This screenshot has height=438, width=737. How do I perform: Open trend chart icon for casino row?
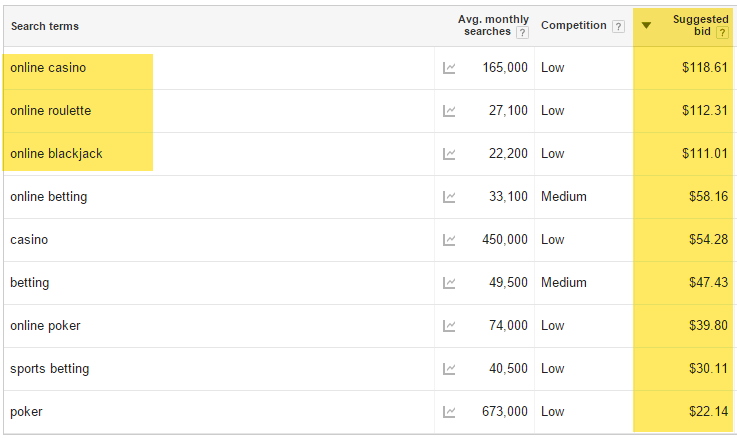449,240
